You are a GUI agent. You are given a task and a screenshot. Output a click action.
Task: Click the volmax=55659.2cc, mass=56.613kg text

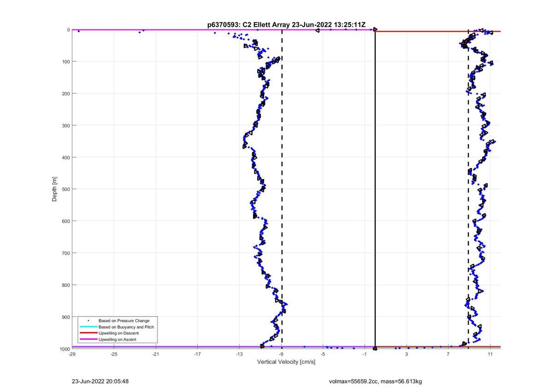point(376,381)
